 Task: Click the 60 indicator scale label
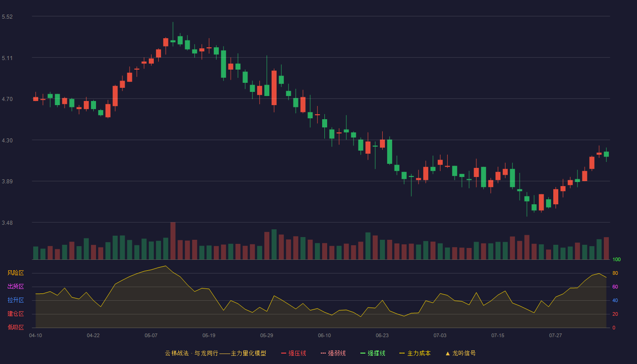(615, 287)
